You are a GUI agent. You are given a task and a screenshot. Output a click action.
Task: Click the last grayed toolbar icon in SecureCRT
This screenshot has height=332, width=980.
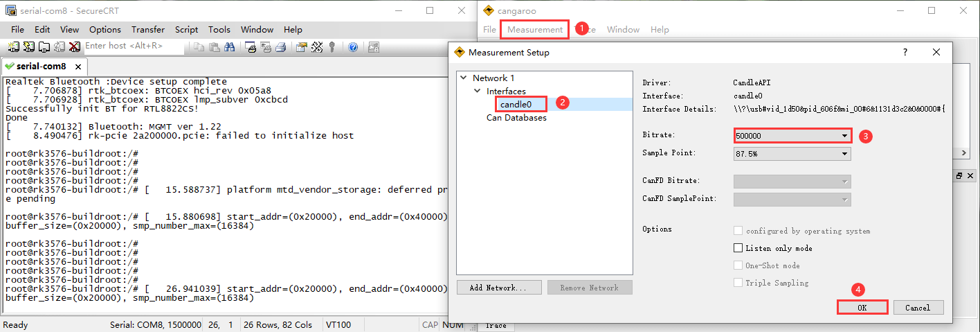[x=374, y=47]
